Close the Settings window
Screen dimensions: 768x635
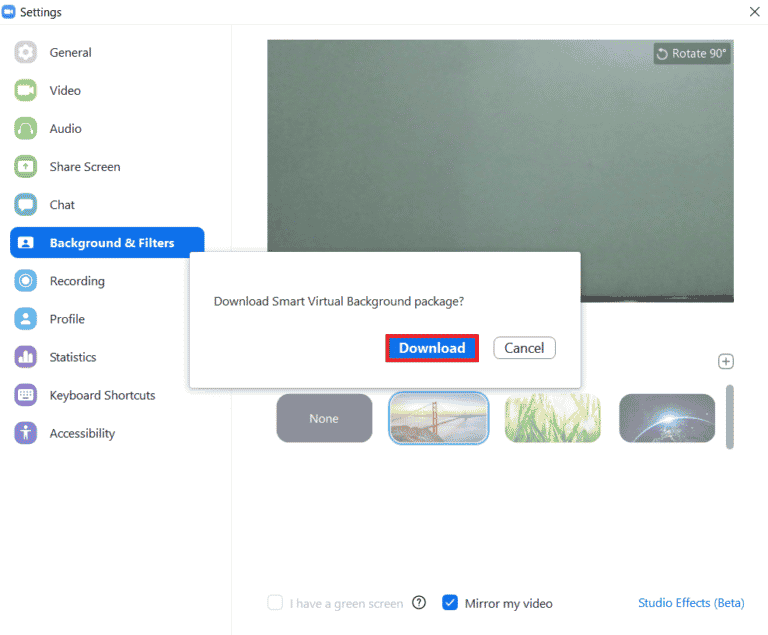(x=754, y=12)
